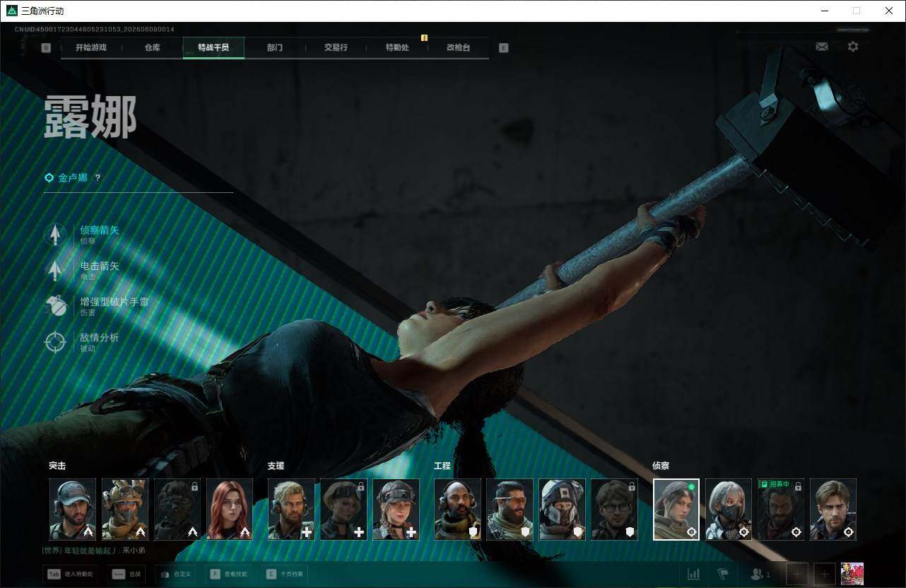Select the locked support operator portrait

[x=343, y=510]
